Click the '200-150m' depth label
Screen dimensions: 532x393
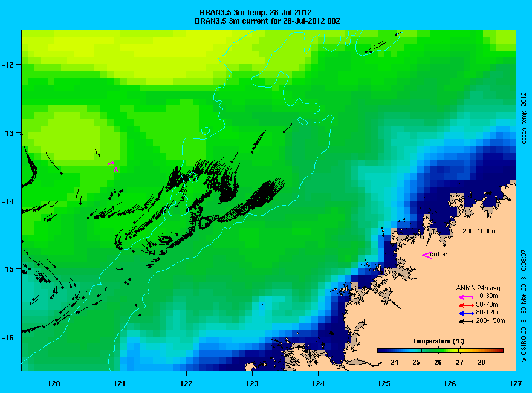tap(490, 320)
